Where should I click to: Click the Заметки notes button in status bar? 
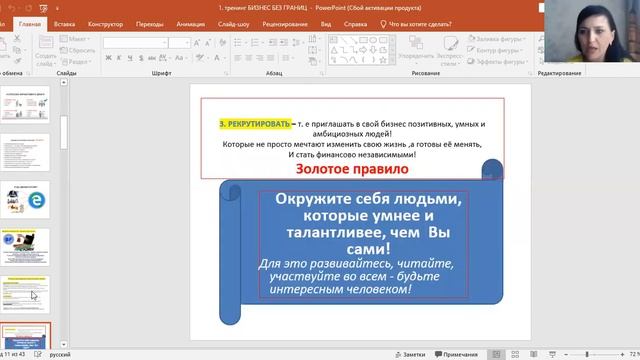[410, 354]
